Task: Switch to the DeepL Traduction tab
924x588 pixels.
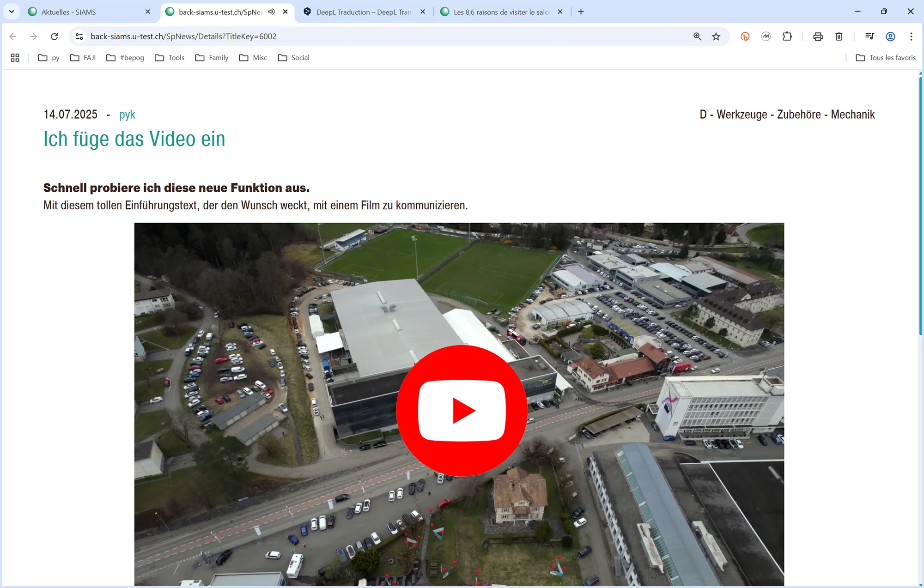Action: click(363, 12)
